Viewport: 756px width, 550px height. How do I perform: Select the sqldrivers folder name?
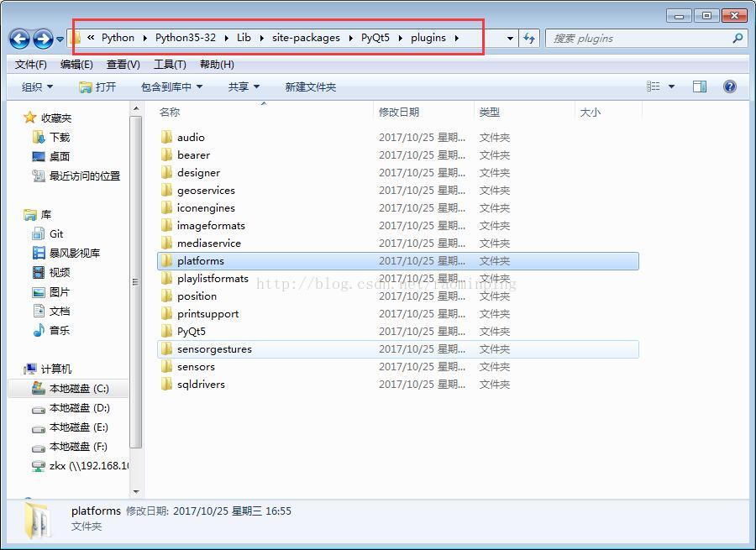click(x=201, y=385)
